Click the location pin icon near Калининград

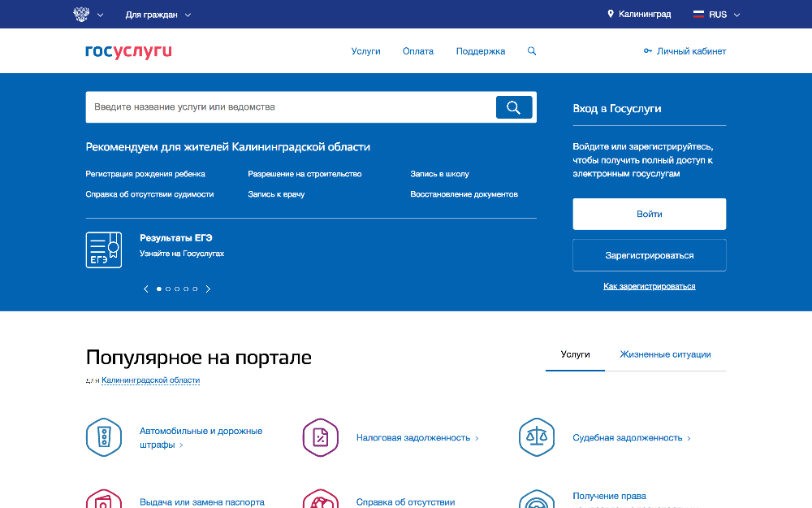611,14
